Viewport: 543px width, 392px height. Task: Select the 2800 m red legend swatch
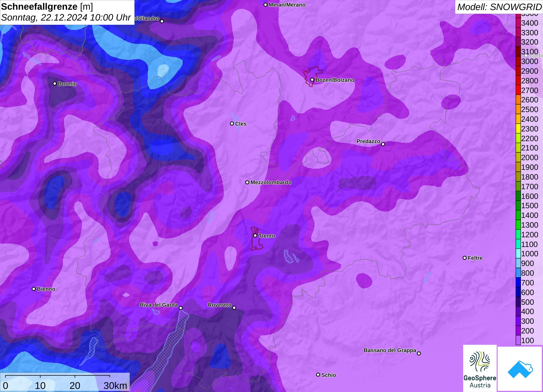tap(518, 81)
